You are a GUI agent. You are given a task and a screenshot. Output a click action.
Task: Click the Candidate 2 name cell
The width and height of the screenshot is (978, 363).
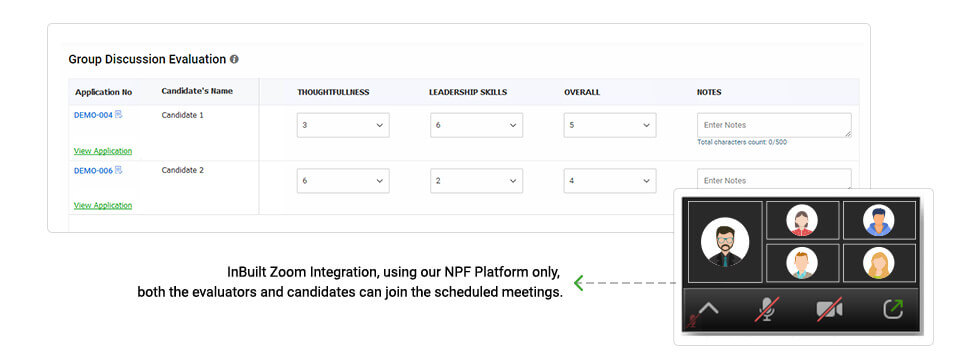click(182, 170)
